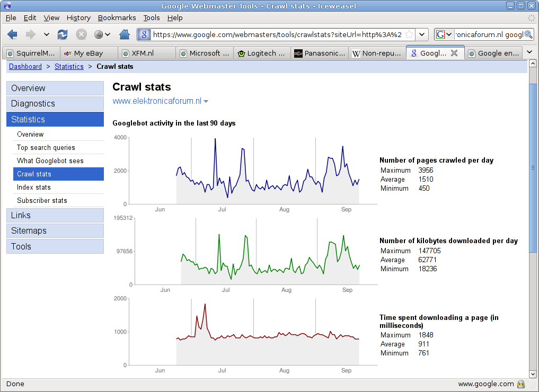The height and width of the screenshot is (392, 539).
Task: Open the Sitemaps sidebar section
Action: 55,231
